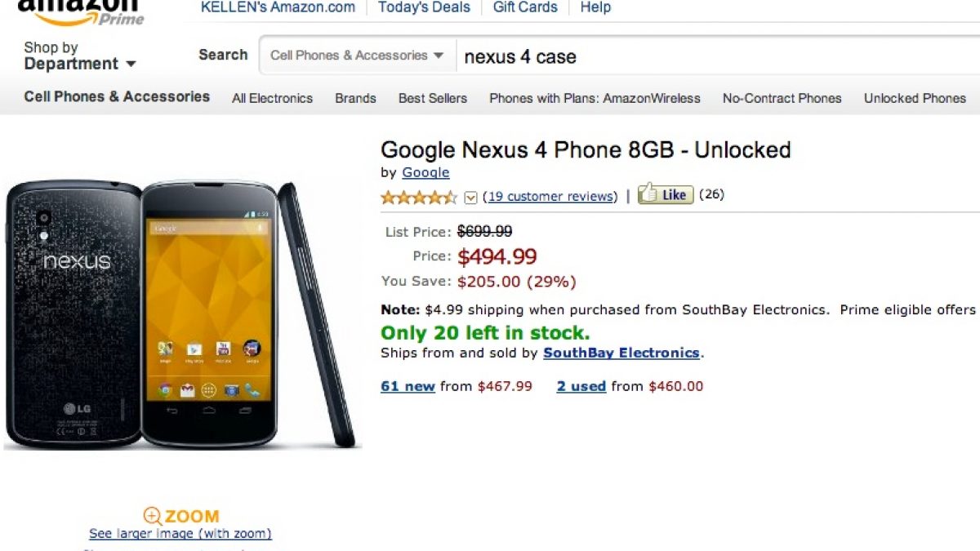The width and height of the screenshot is (980, 551).
Task: Click the Like thumbs-up button
Action: pyautogui.click(x=666, y=195)
